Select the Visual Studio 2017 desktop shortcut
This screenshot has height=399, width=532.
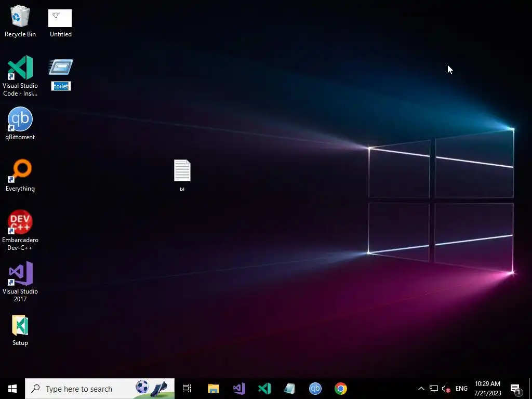click(20, 282)
